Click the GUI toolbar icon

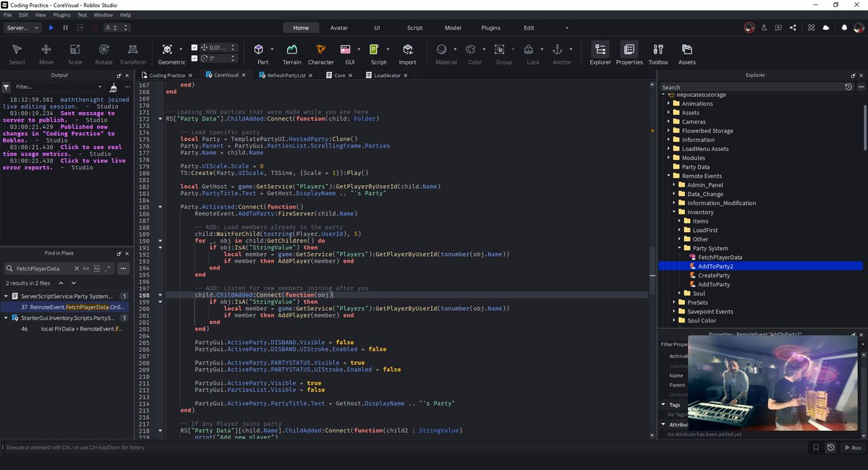click(345, 49)
